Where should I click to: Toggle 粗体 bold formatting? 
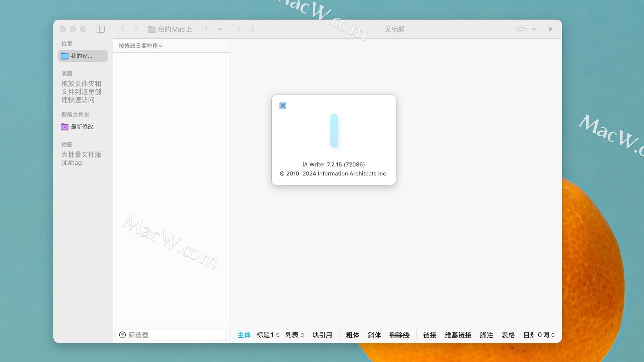click(x=353, y=335)
